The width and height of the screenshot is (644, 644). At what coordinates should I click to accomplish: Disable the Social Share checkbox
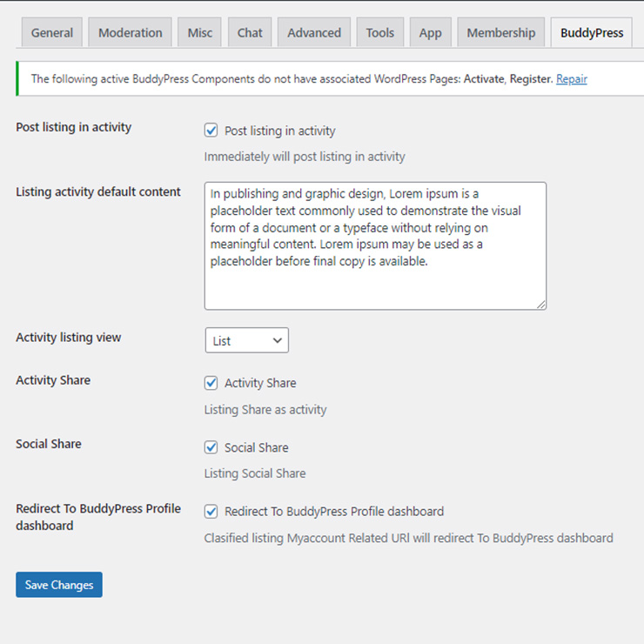pyautogui.click(x=211, y=446)
